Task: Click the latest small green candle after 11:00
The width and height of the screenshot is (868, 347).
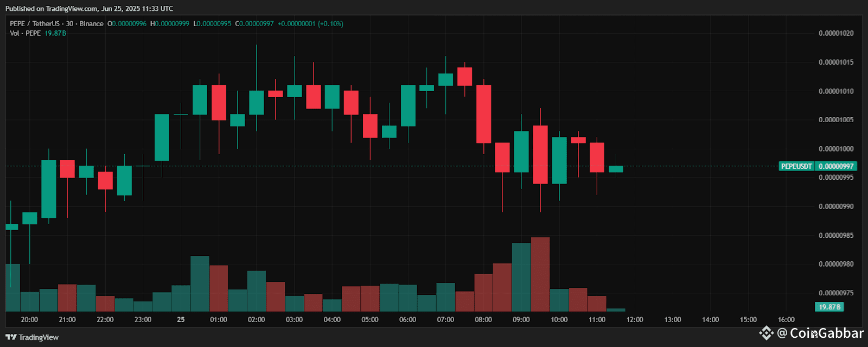Action: click(x=616, y=169)
